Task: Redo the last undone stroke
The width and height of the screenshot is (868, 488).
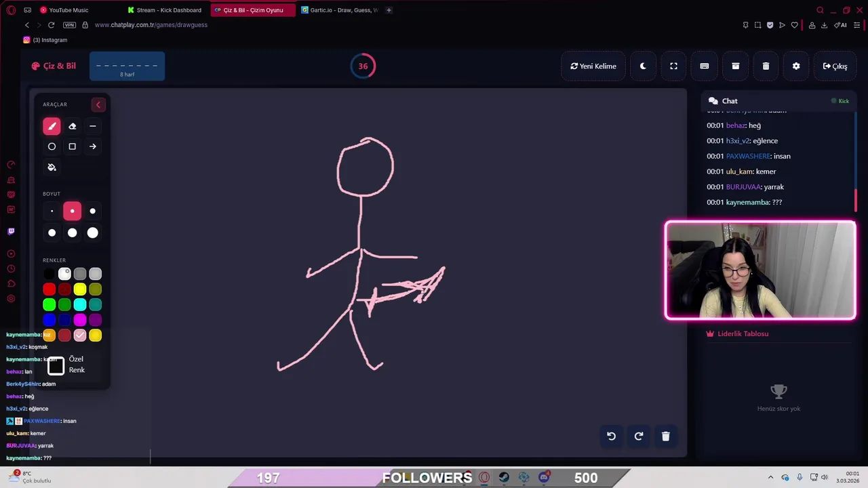Action: tap(638, 436)
